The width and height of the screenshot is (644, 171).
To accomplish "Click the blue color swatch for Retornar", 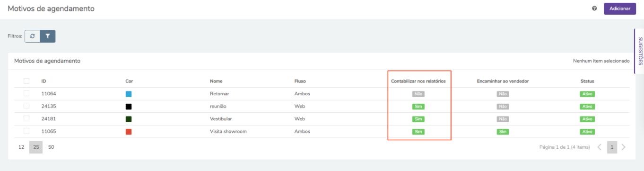I will (x=129, y=94).
